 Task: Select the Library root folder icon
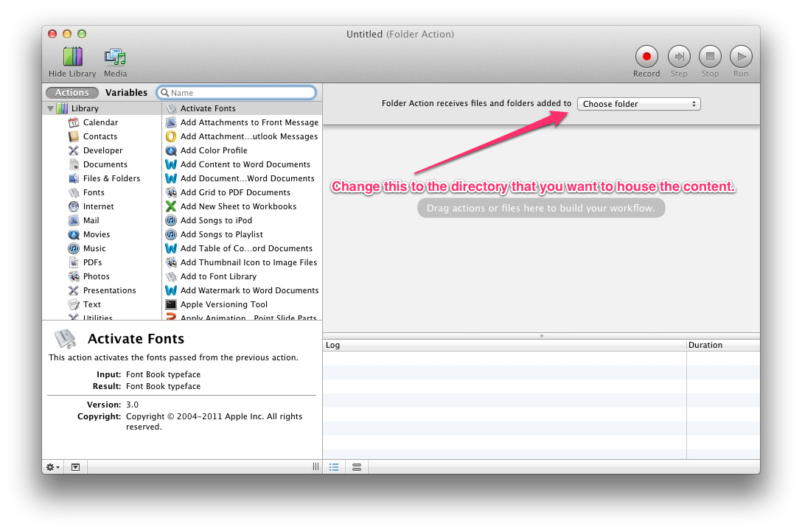pos(62,108)
